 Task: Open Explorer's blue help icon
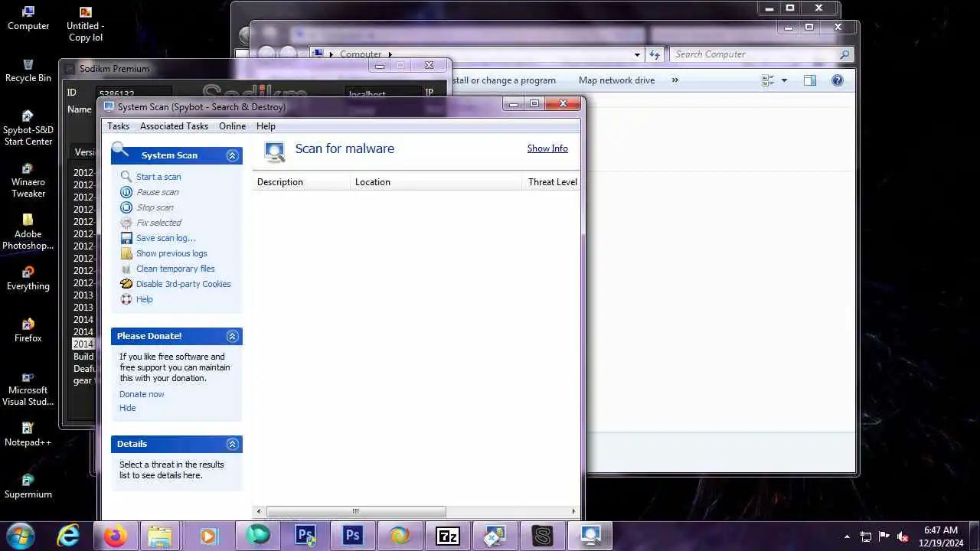click(838, 80)
